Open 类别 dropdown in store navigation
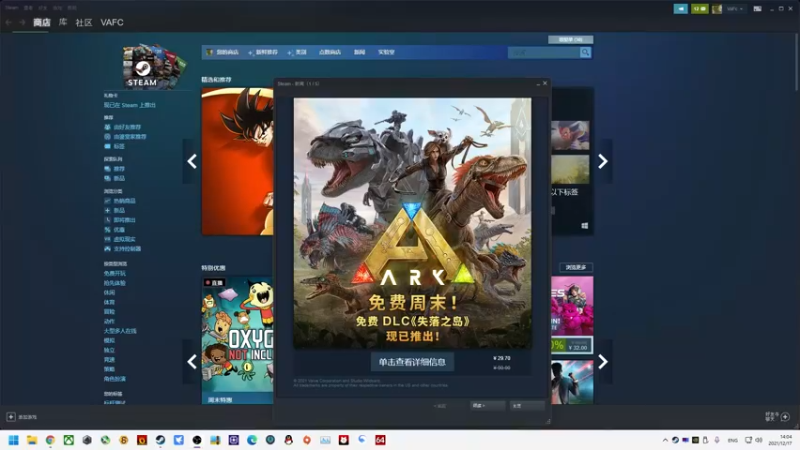This screenshot has width=800, height=450. click(297, 52)
